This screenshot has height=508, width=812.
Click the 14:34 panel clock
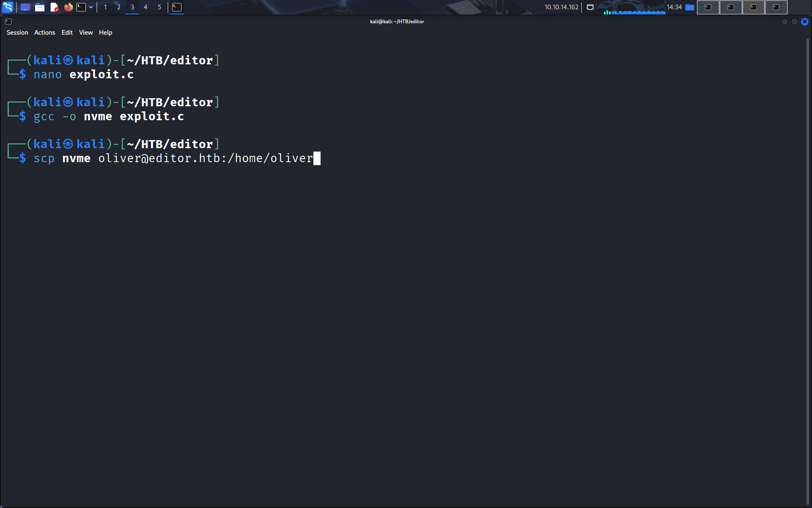pyautogui.click(x=674, y=7)
